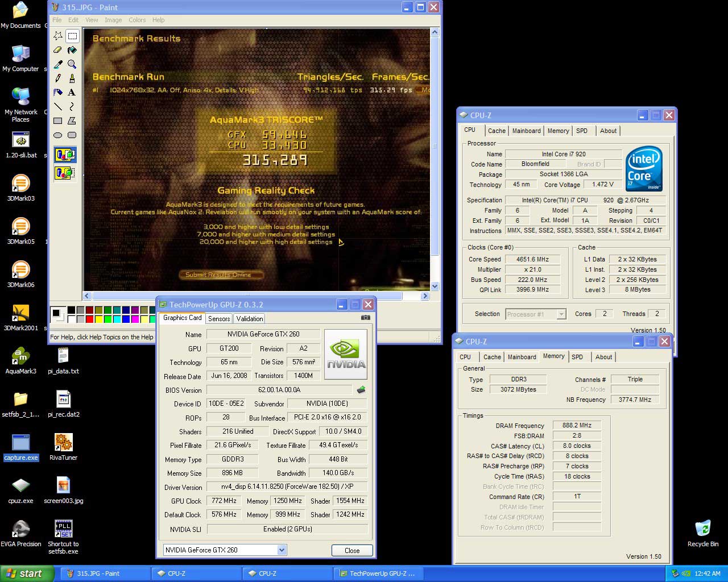This screenshot has width=728, height=582.
Task: Choose the opaque selection option in Paint
Action: click(x=65, y=155)
